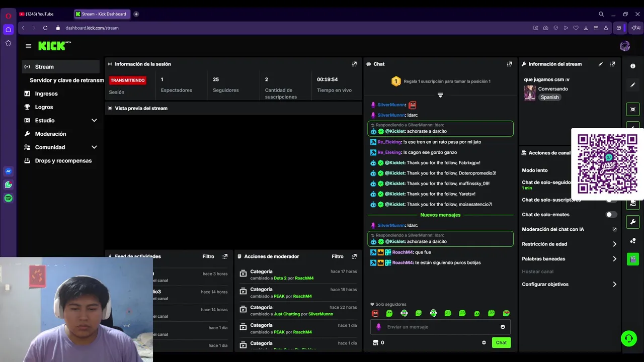The image size is (644, 362).
Task: Open Restricción de edad arrow
Action: [614, 244]
